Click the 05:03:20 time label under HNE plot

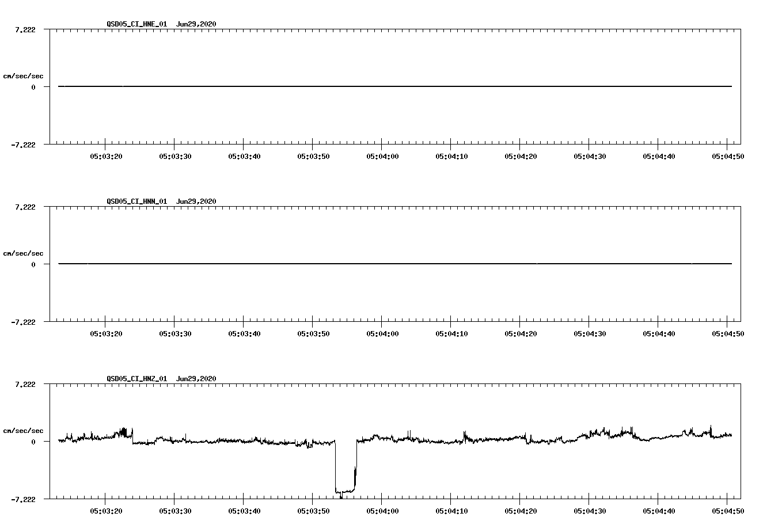point(106,156)
